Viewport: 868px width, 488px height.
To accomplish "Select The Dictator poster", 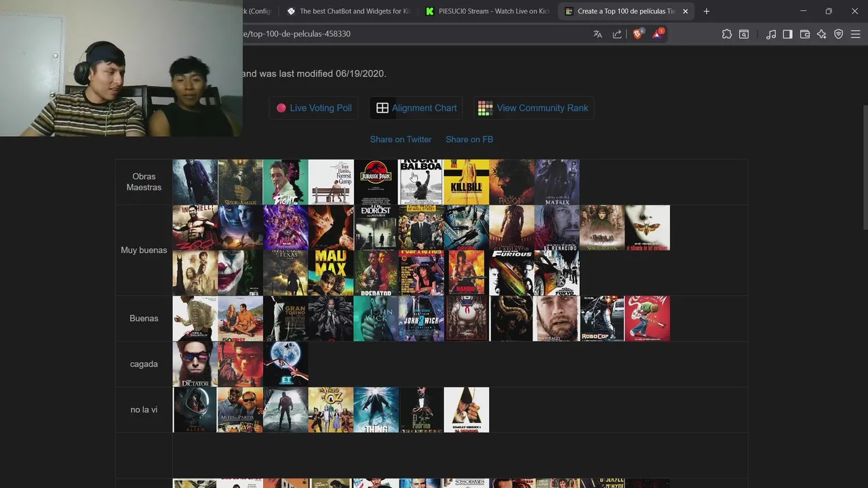I will 195,364.
